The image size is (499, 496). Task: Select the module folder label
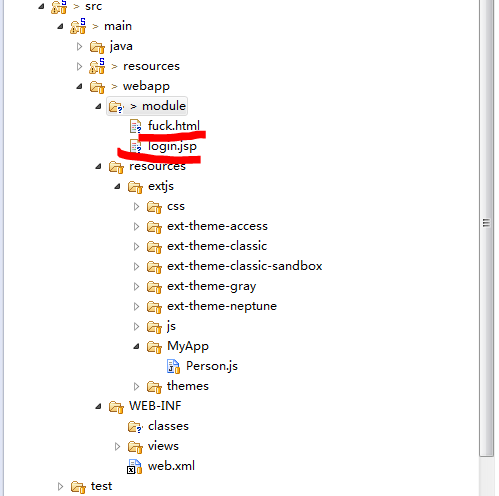click(x=164, y=106)
